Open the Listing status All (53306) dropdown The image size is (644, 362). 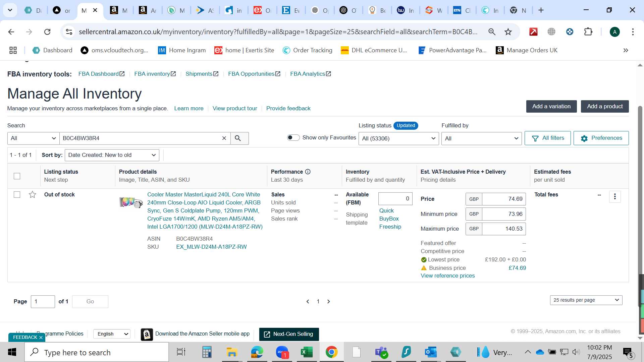click(x=398, y=138)
